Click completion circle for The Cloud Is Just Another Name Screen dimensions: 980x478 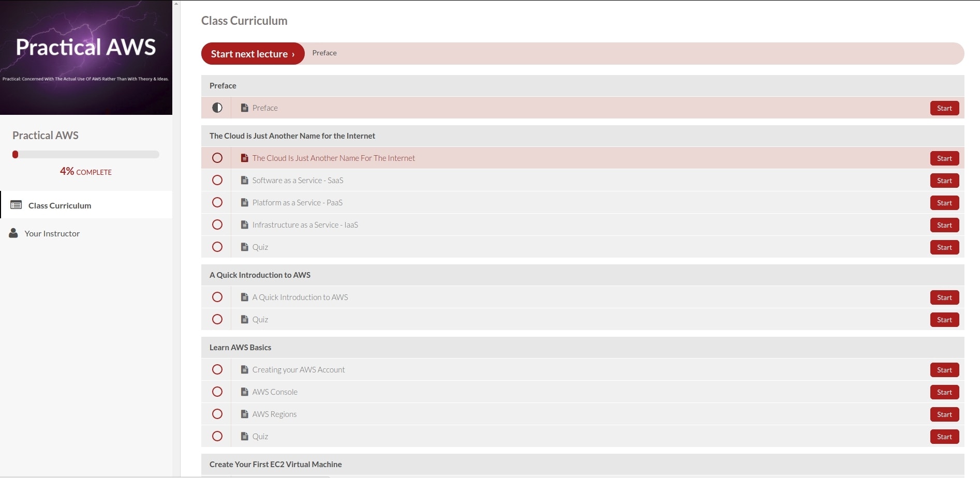(x=217, y=158)
